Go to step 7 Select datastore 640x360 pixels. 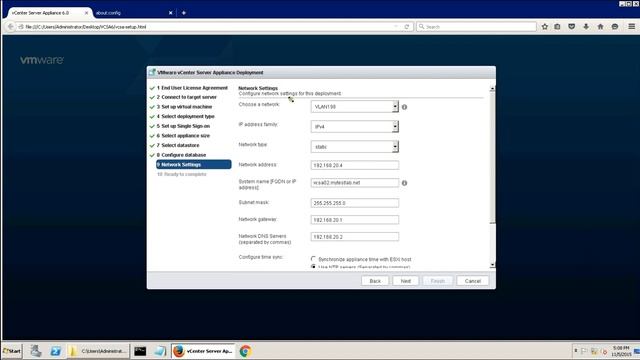coord(178,145)
